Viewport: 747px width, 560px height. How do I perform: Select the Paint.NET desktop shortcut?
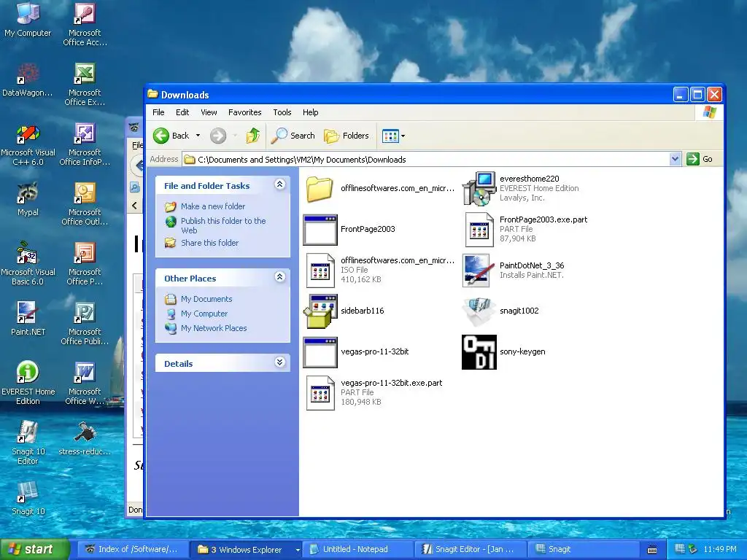pyautogui.click(x=28, y=319)
